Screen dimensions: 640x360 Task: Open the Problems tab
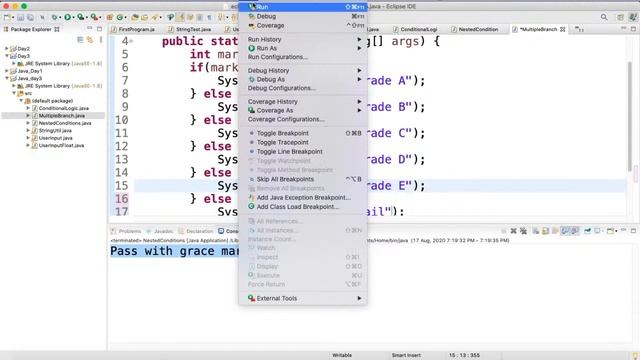pyautogui.click(x=126, y=231)
